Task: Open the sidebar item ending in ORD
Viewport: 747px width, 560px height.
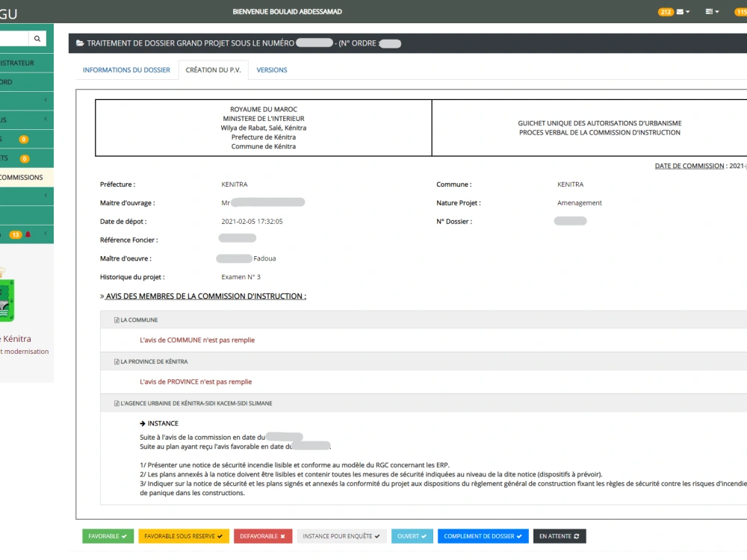Action: click(27, 82)
